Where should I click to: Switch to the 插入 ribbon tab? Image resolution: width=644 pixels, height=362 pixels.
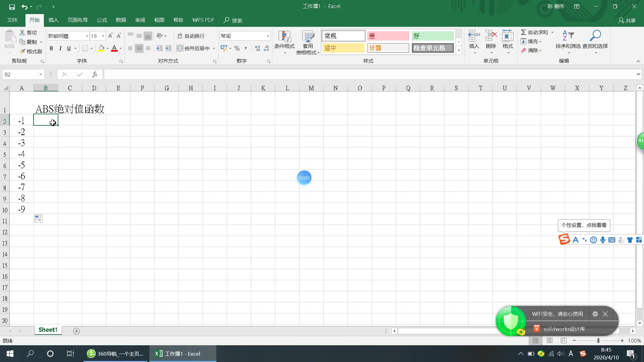53,20
